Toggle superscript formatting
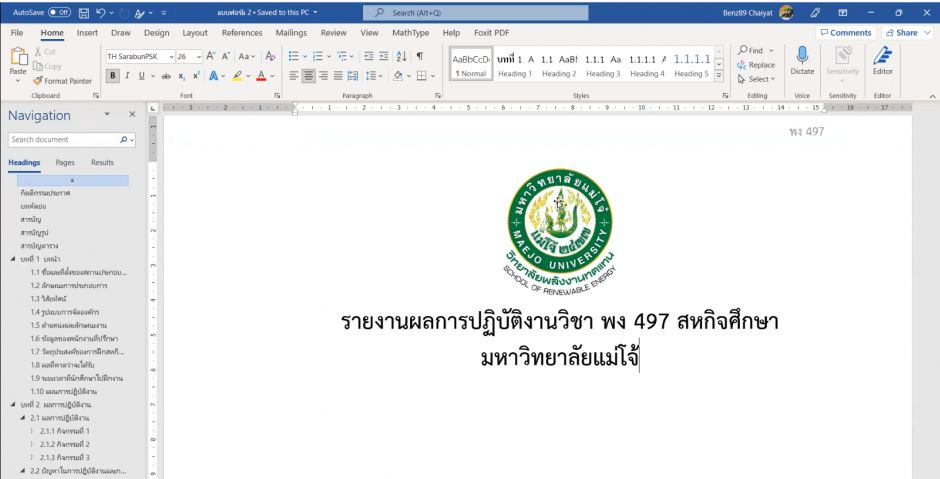This screenshot has height=479, width=940. point(196,76)
